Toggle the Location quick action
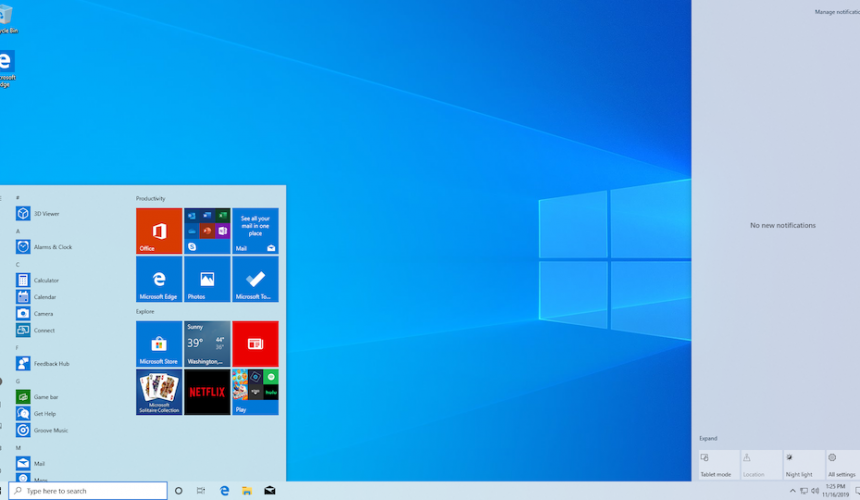Viewport: 860px width, 500px height. coord(761,465)
